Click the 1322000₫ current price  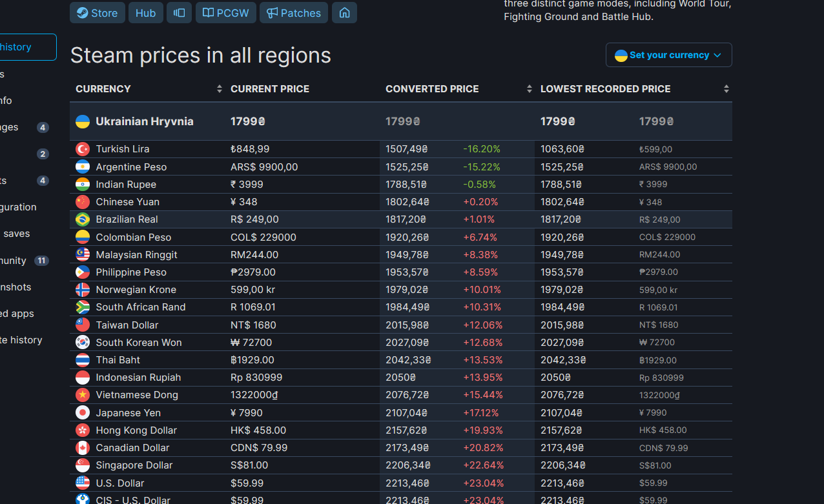click(x=254, y=394)
